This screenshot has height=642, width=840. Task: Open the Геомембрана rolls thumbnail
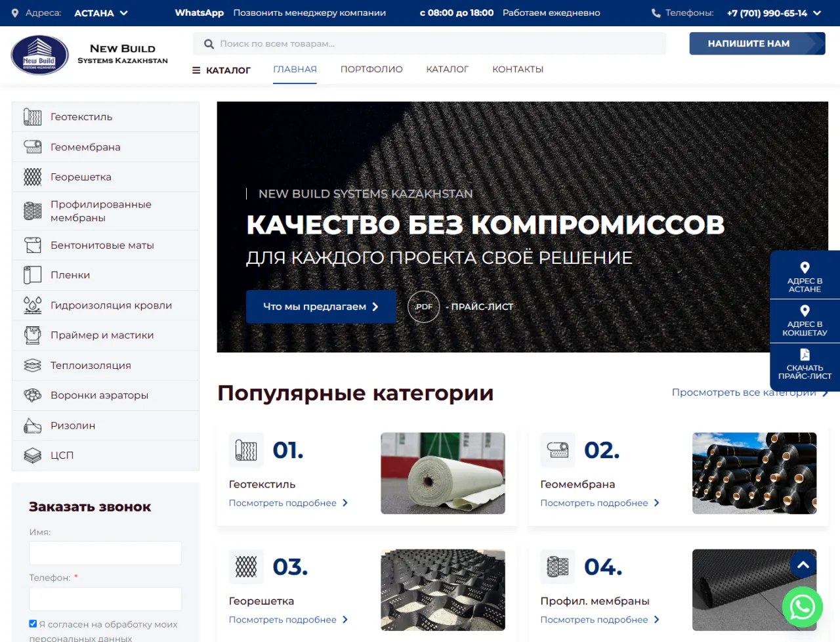[755, 473]
